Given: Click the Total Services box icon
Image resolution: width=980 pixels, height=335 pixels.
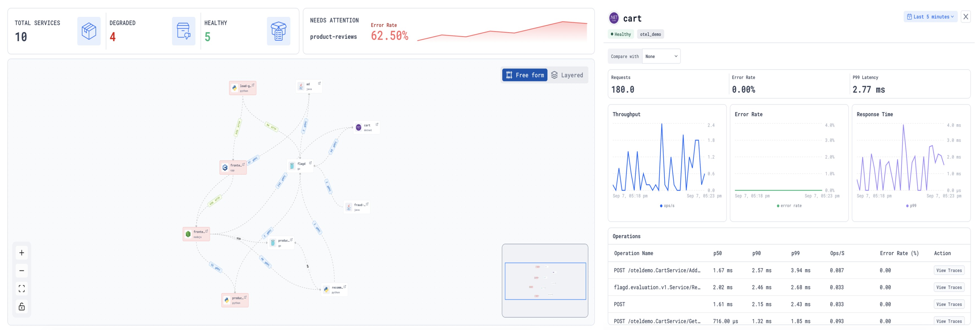Looking at the screenshot, I should tap(89, 31).
